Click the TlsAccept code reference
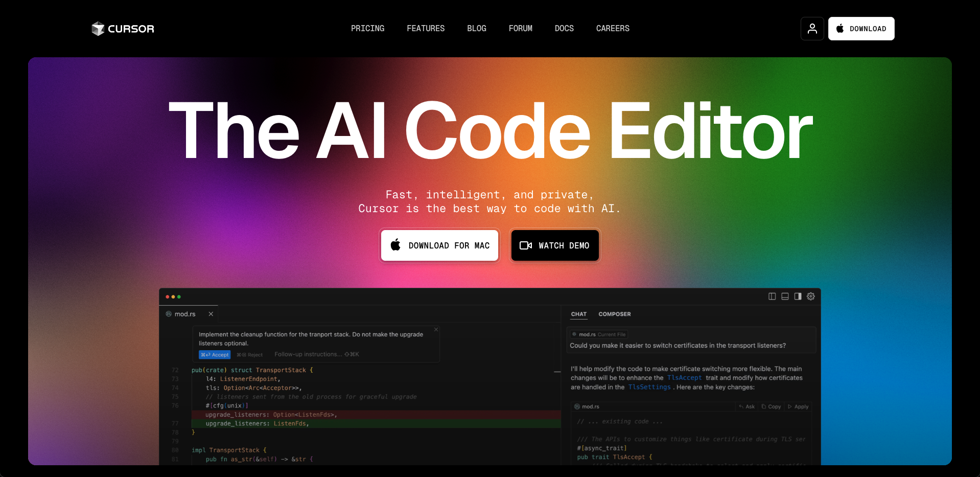The image size is (980, 477). pyautogui.click(x=685, y=378)
